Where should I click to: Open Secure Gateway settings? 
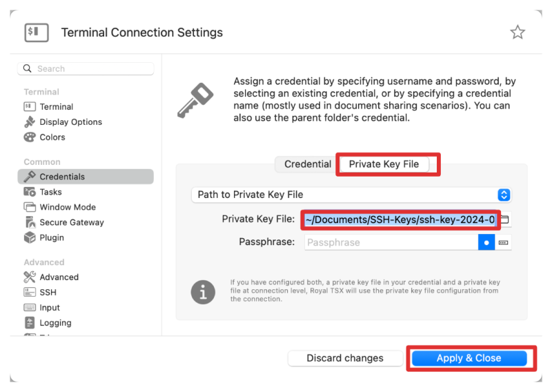(x=71, y=222)
